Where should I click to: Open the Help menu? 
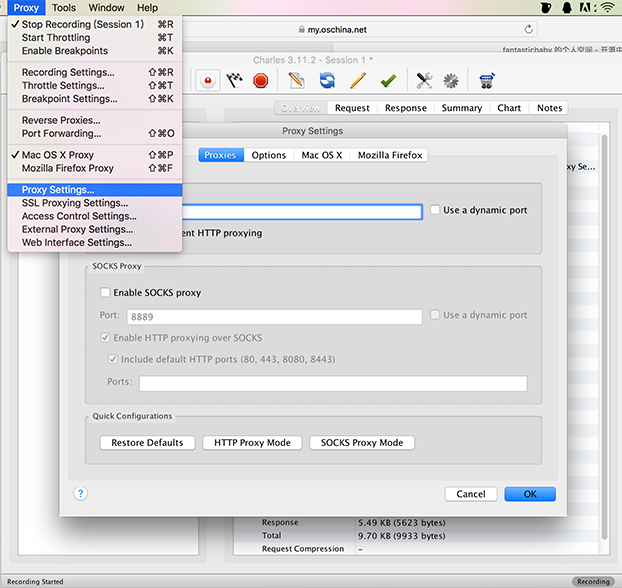[148, 8]
